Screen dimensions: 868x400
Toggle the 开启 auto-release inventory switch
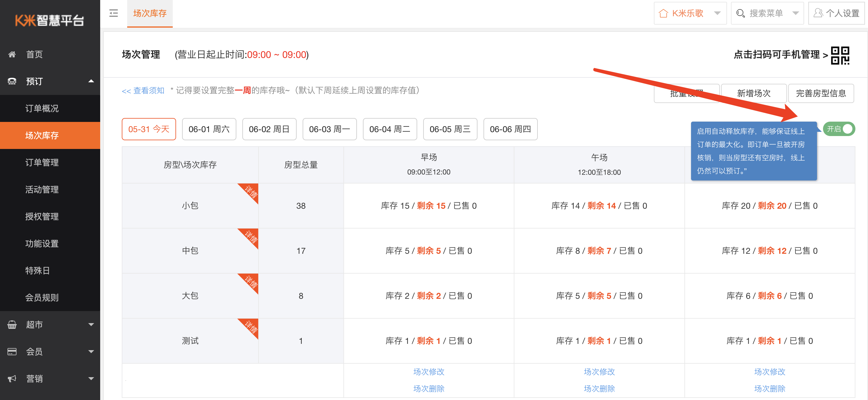(839, 129)
